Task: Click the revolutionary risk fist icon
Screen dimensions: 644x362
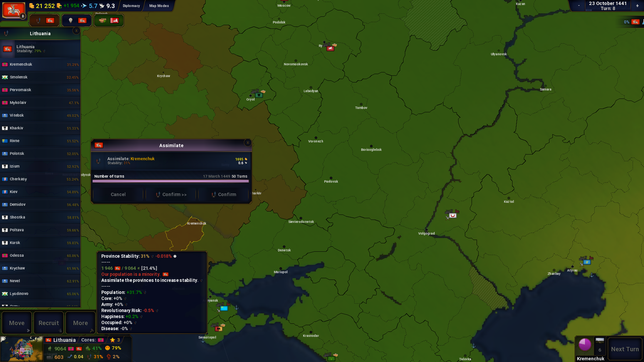Action: [x=109, y=357]
